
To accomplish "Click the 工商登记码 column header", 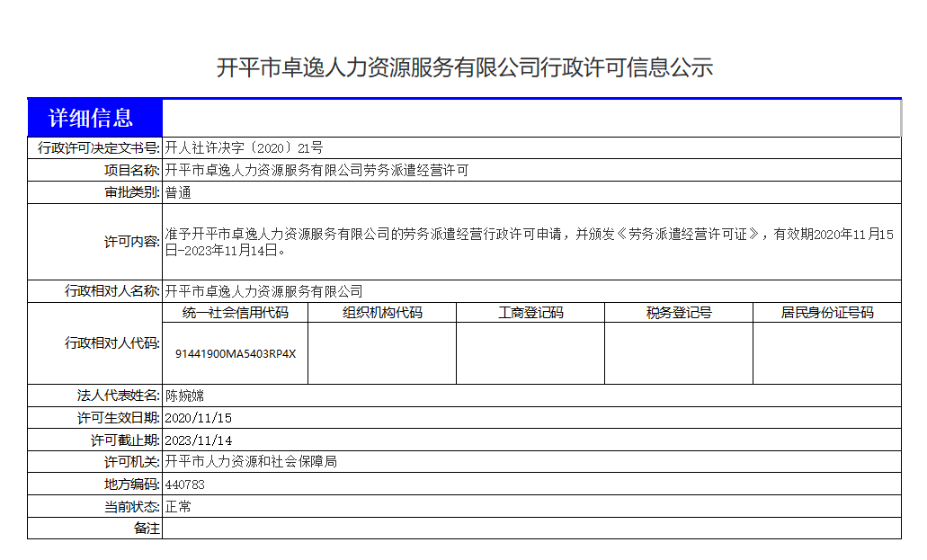I will pyautogui.click(x=530, y=313).
